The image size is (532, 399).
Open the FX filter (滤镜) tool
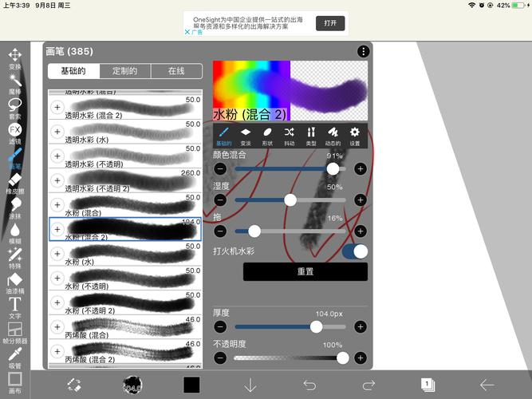[14, 130]
